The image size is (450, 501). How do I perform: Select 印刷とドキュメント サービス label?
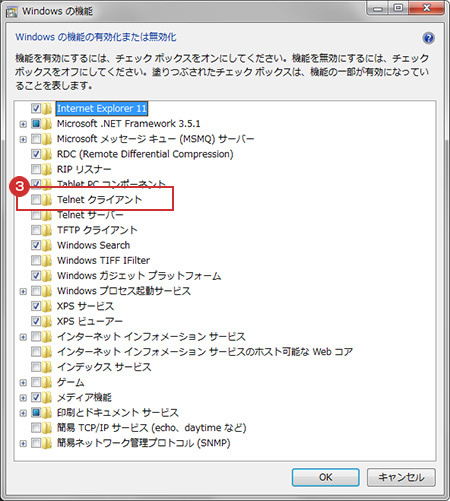pyautogui.click(x=118, y=413)
